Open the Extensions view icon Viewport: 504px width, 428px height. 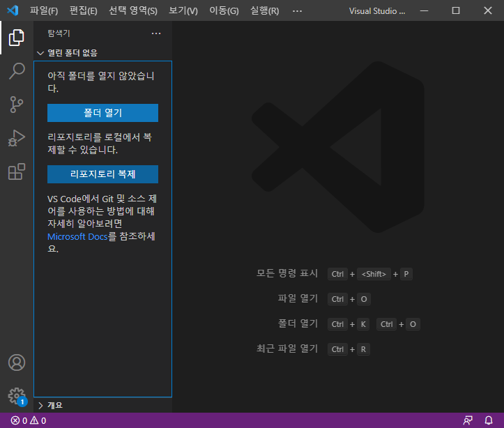point(17,171)
